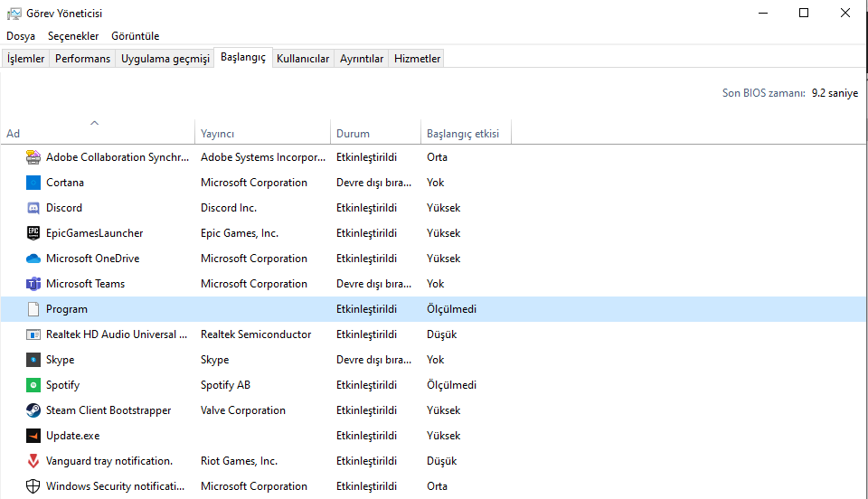Image resolution: width=868 pixels, height=499 pixels.
Task: Click the Windows Security shield icon
Action: click(33, 486)
